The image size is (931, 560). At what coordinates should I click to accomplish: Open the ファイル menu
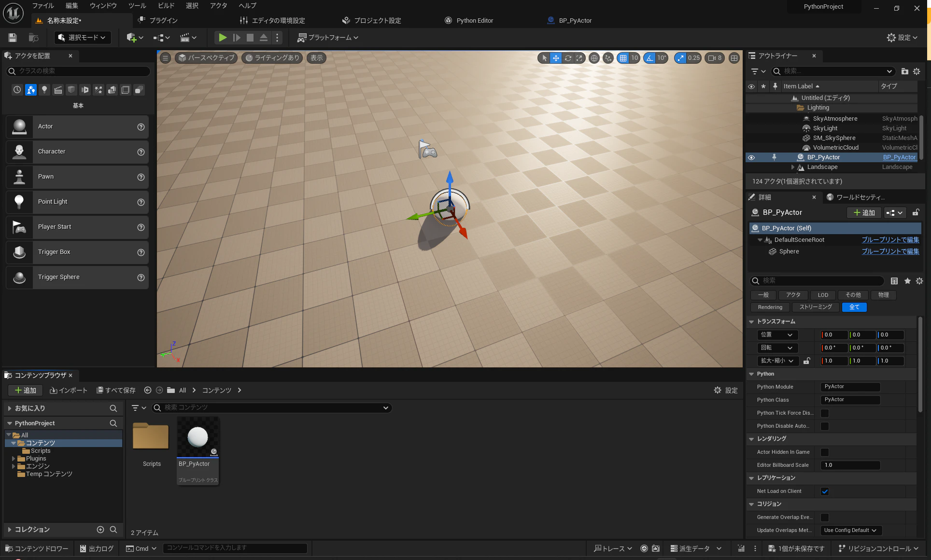click(43, 6)
